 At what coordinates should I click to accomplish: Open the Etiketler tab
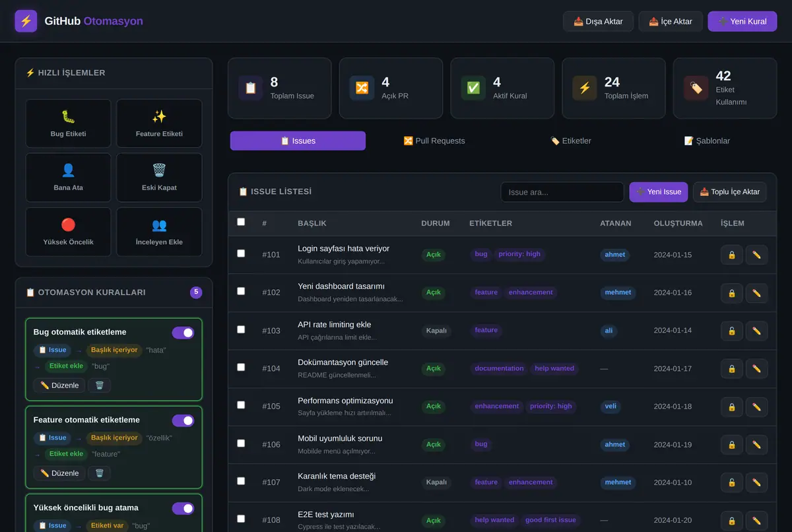point(571,141)
